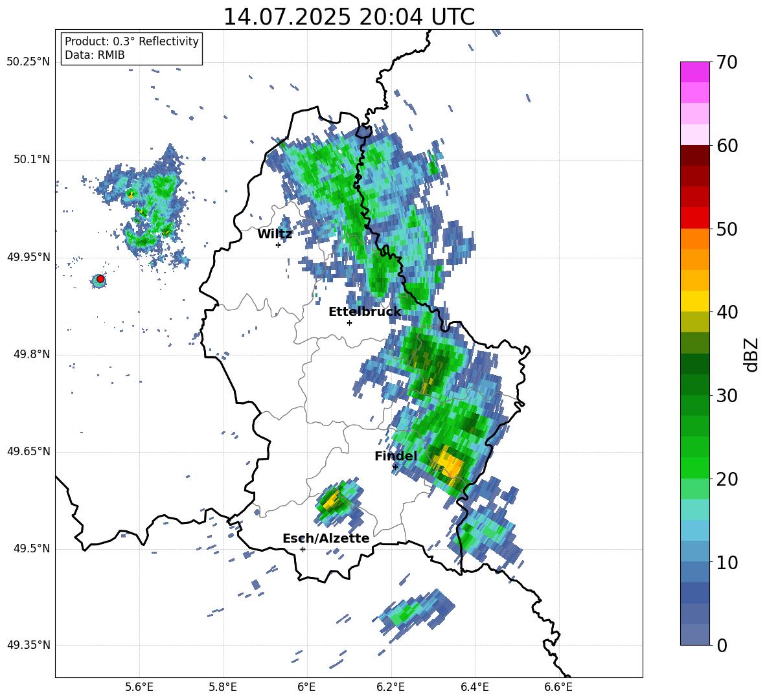Click the 49.5°N latitude label

click(x=32, y=548)
